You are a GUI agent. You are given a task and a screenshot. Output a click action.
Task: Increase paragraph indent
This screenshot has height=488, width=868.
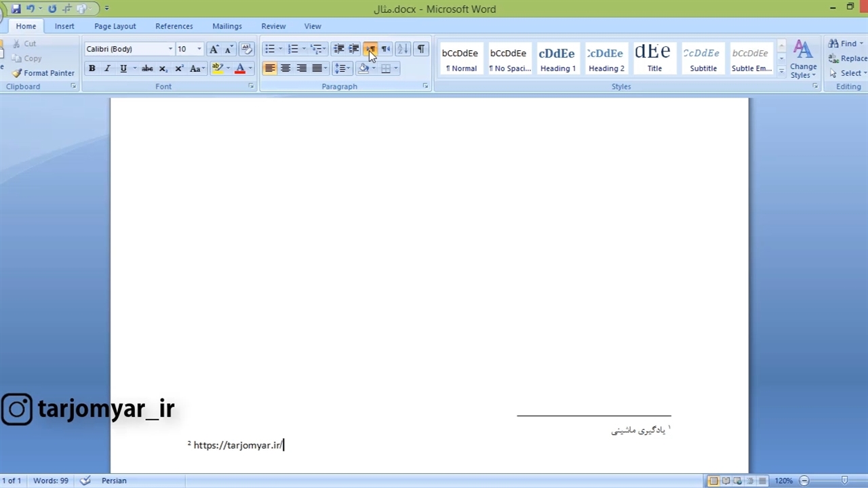(354, 49)
